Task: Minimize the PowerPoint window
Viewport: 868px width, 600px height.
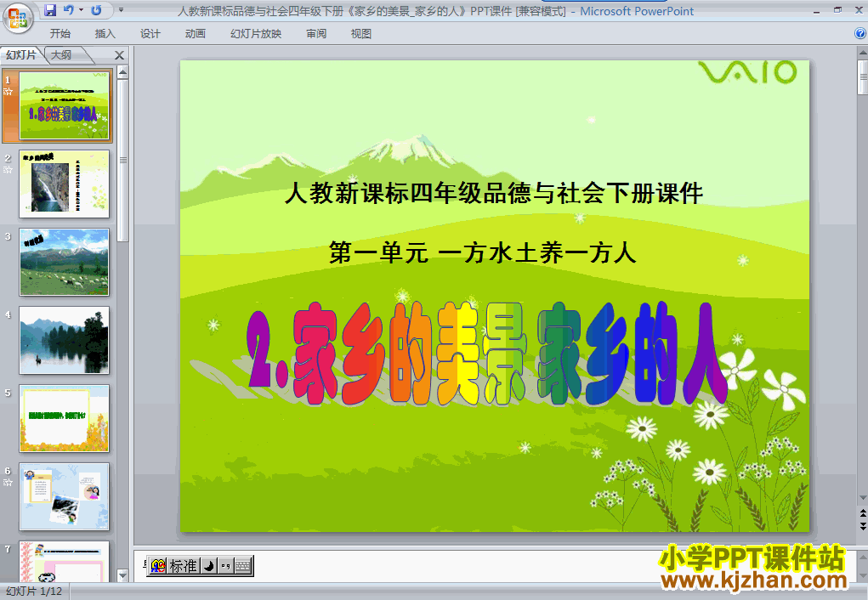Action: pos(816,11)
